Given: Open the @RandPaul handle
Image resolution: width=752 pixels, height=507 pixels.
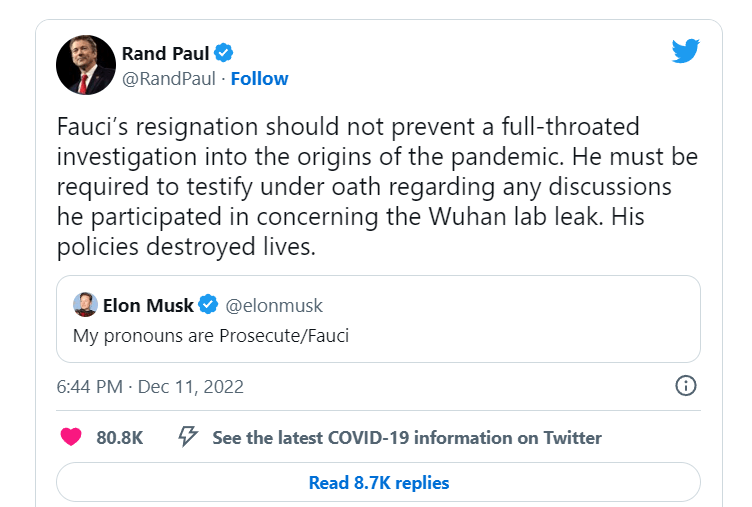Looking at the screenshot, I should [167, 78].
